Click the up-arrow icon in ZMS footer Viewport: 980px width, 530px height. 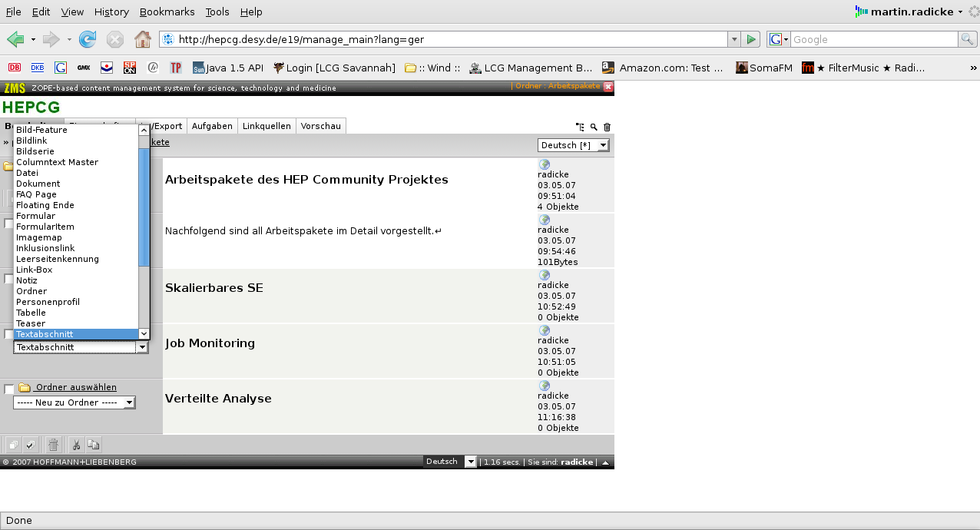[x=605, y=462]
